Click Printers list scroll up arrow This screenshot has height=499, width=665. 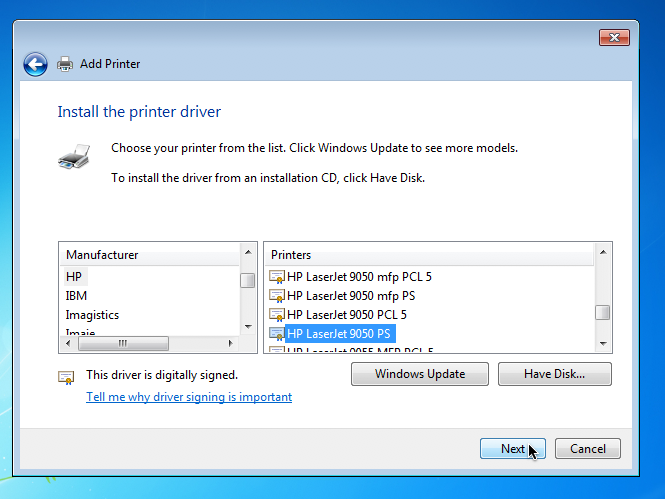point(603,253)
